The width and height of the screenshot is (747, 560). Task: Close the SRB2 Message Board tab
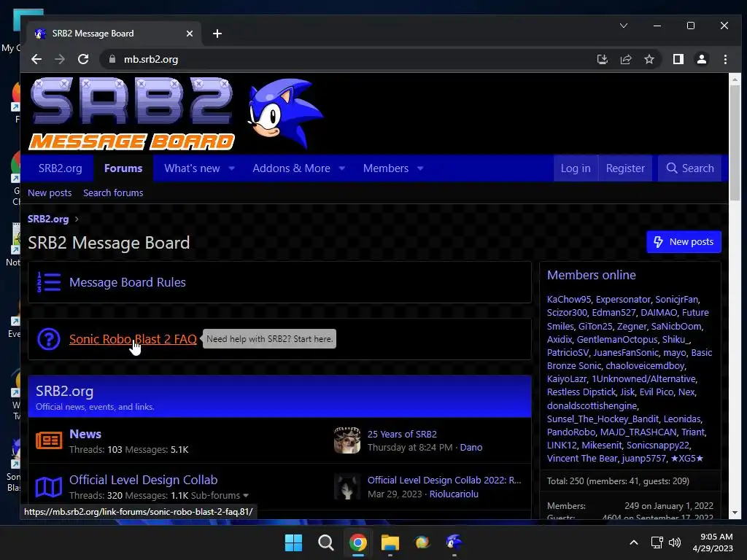point(190,34)
